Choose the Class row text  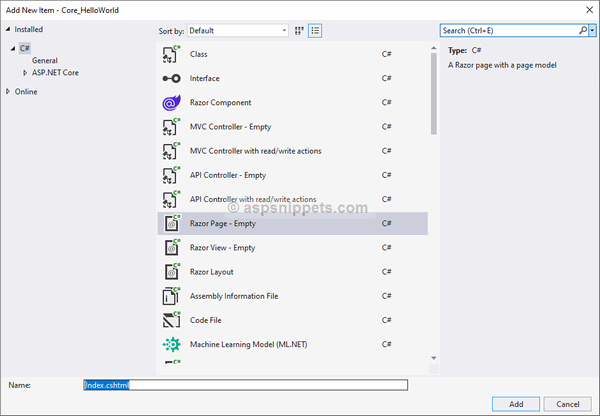(199, 54)
